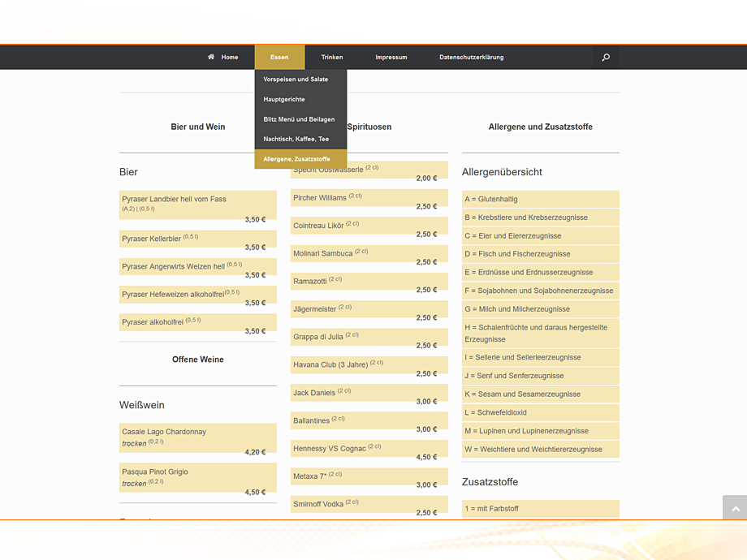Click W = Weichtiere und Weichtiererzeugnisse row
Image resolution: width=747 pixels, height=560 pixels.
point(541,450)
